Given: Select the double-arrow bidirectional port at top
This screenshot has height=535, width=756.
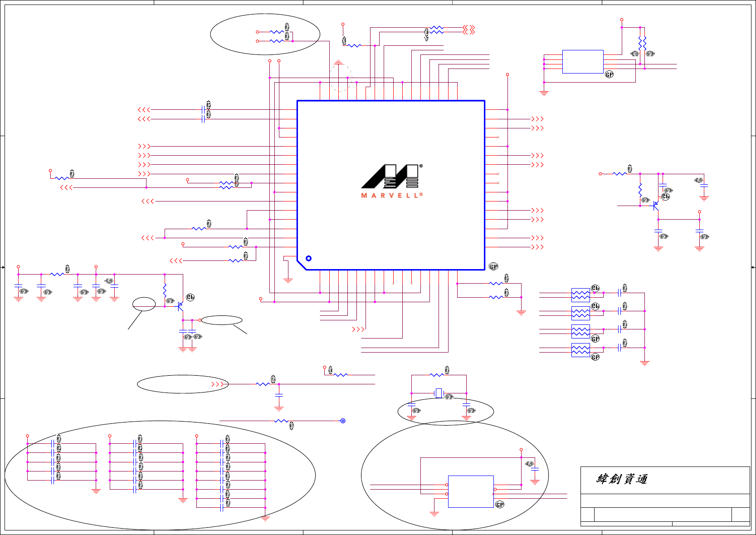Looking at the screenshot, I should click(468, 30).
